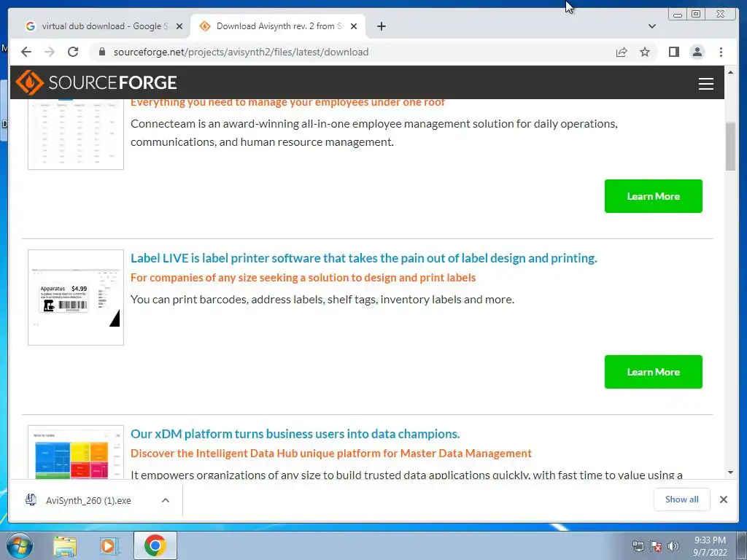Share this page icon
747x560 pixels.
tap(622, 52)
